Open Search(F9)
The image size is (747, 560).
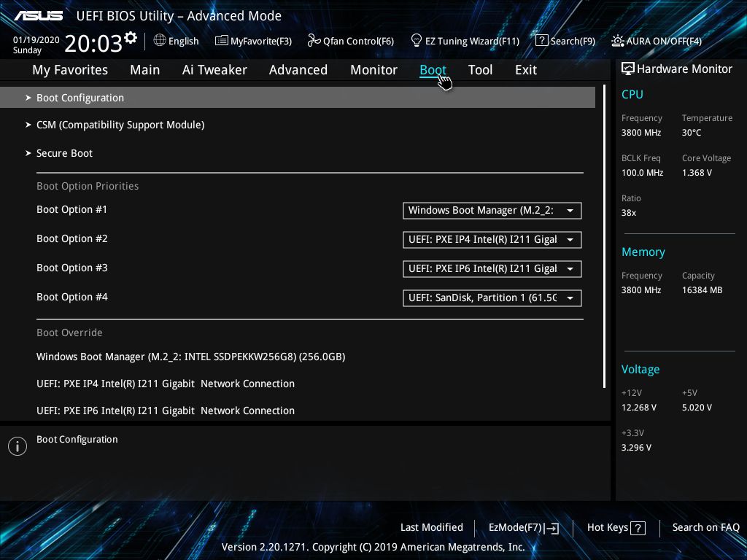[x=565, y=41]
